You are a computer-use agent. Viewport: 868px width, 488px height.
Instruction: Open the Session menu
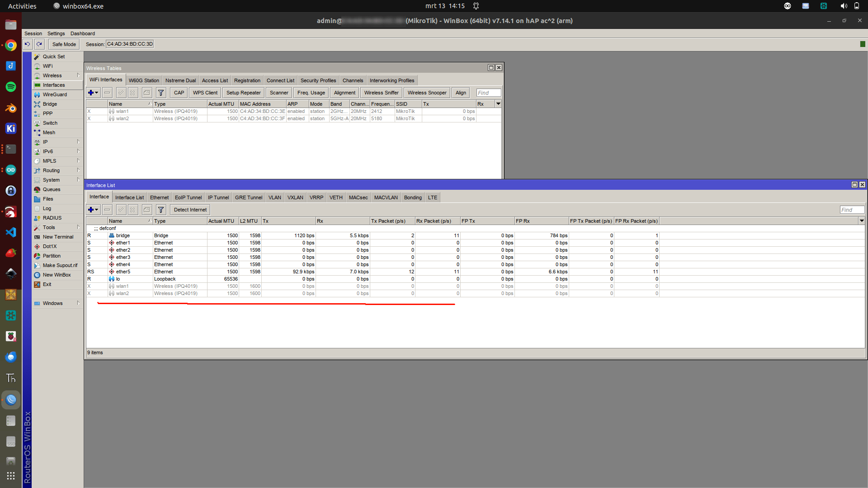coord(33,33)
